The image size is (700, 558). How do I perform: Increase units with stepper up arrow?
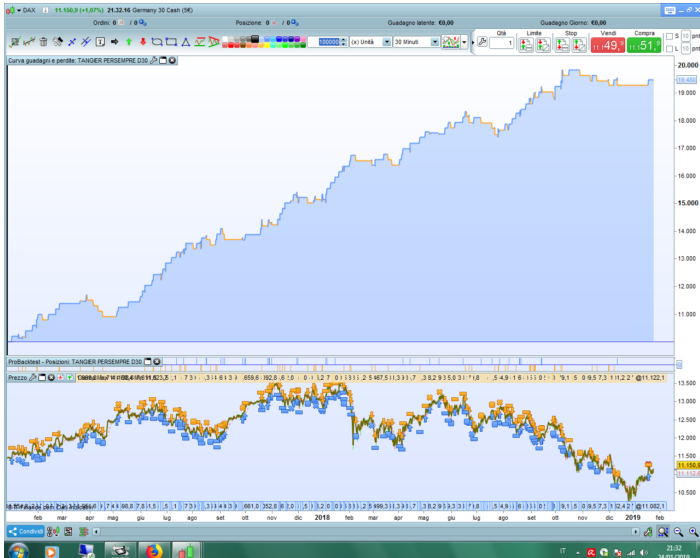click(x=343, y=40)
